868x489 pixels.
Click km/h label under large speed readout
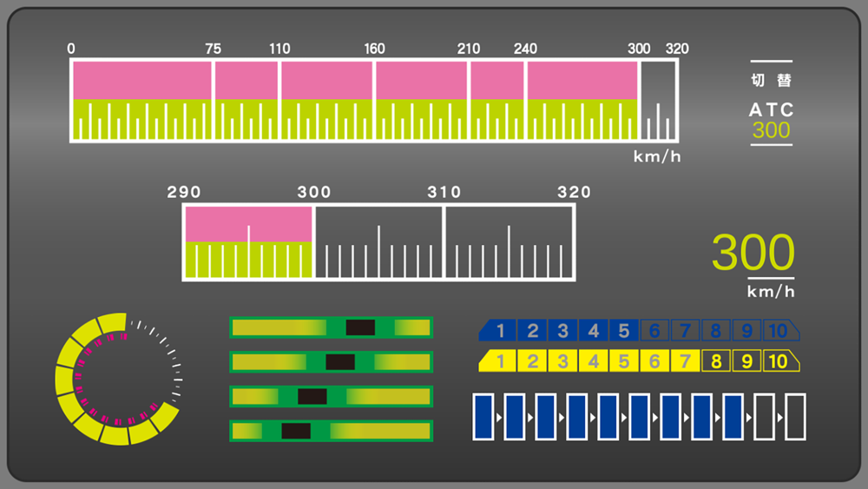771,291
